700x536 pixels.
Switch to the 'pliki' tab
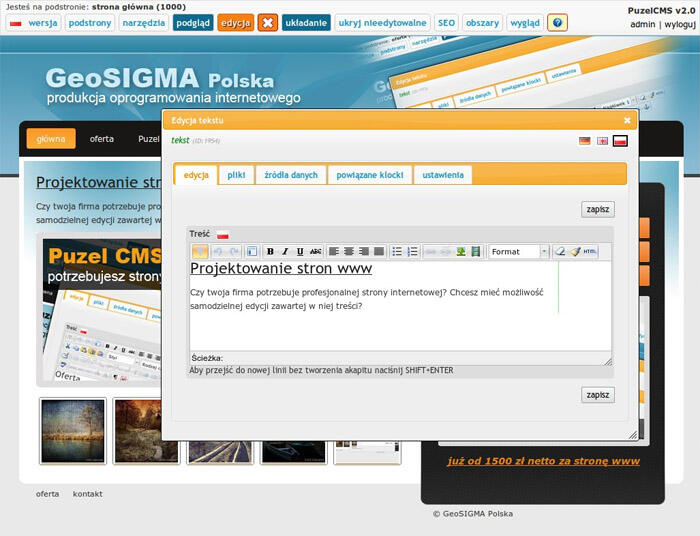[236, 175]
